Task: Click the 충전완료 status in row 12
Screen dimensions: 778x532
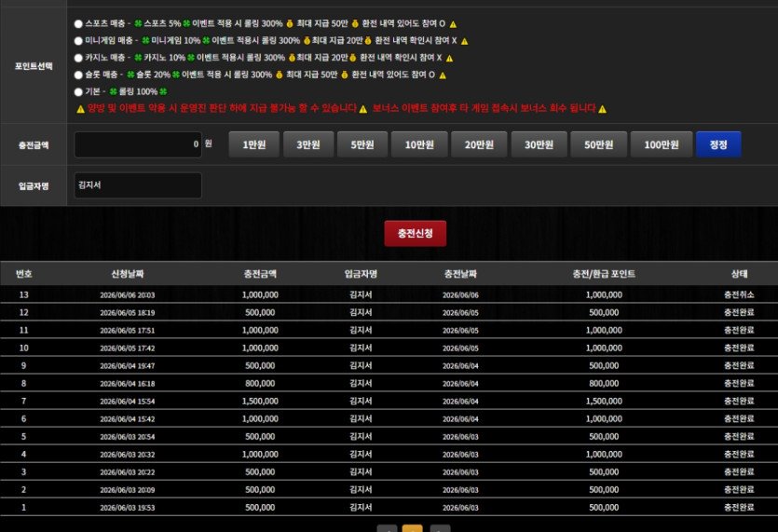Action: [x=739, y=313]
